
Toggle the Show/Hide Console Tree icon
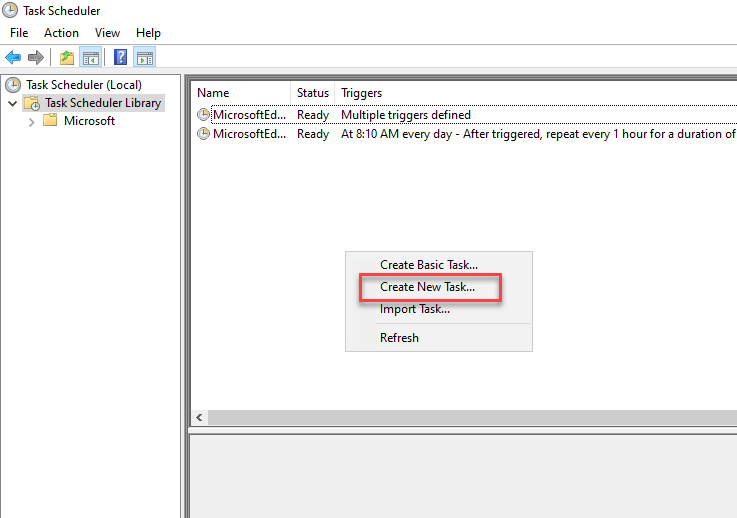click(91, 58)
